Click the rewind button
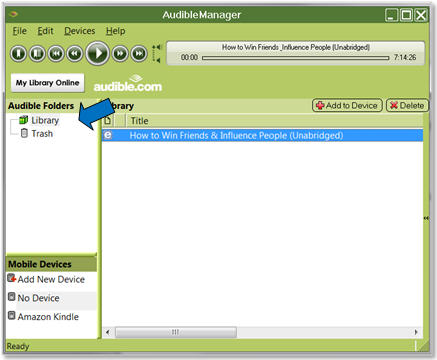 click(x=74, y=53)
